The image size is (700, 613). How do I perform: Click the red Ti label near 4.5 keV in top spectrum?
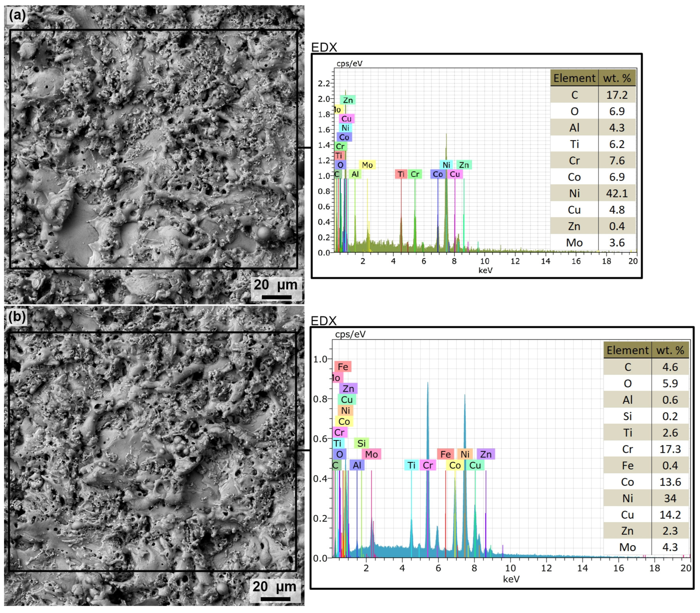click(x=401, y=174)
